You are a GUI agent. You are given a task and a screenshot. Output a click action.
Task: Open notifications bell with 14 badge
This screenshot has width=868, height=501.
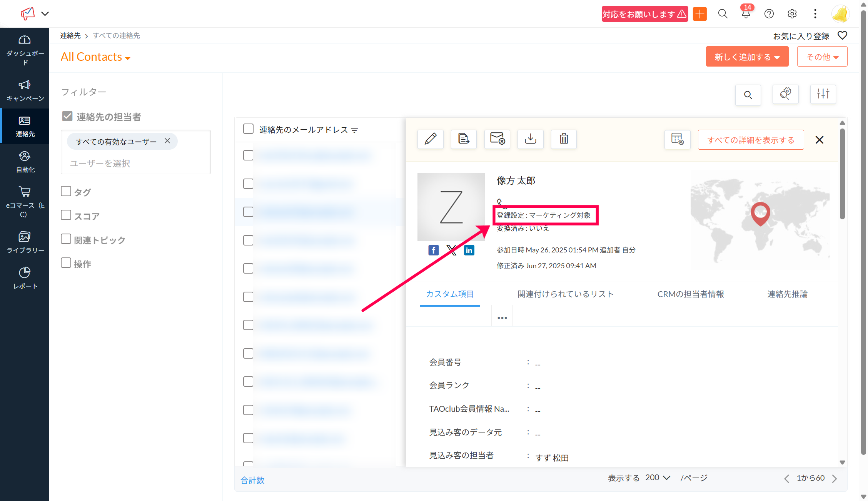(746, 14)
